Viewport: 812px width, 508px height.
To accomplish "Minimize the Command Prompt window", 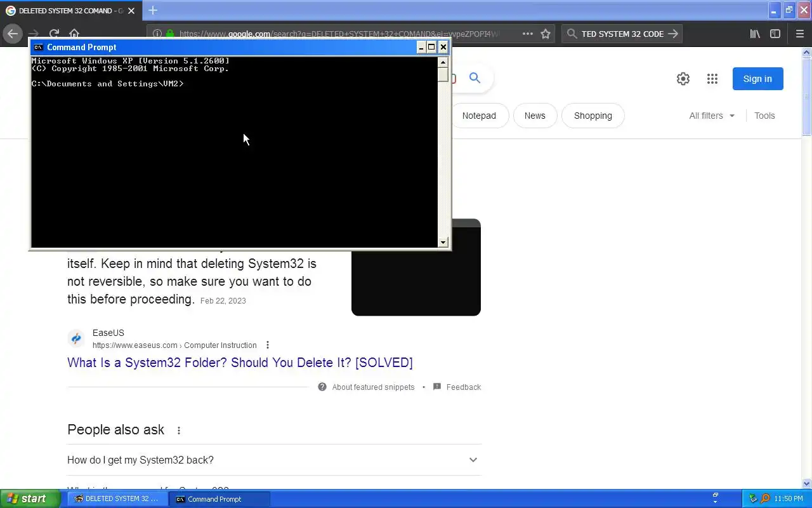I will (x=421, y=47).
